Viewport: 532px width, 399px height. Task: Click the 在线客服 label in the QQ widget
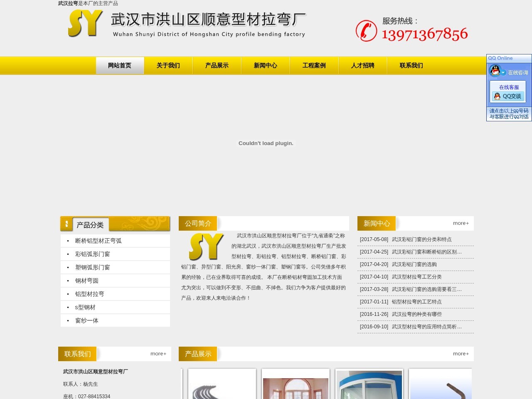point(509,87)
